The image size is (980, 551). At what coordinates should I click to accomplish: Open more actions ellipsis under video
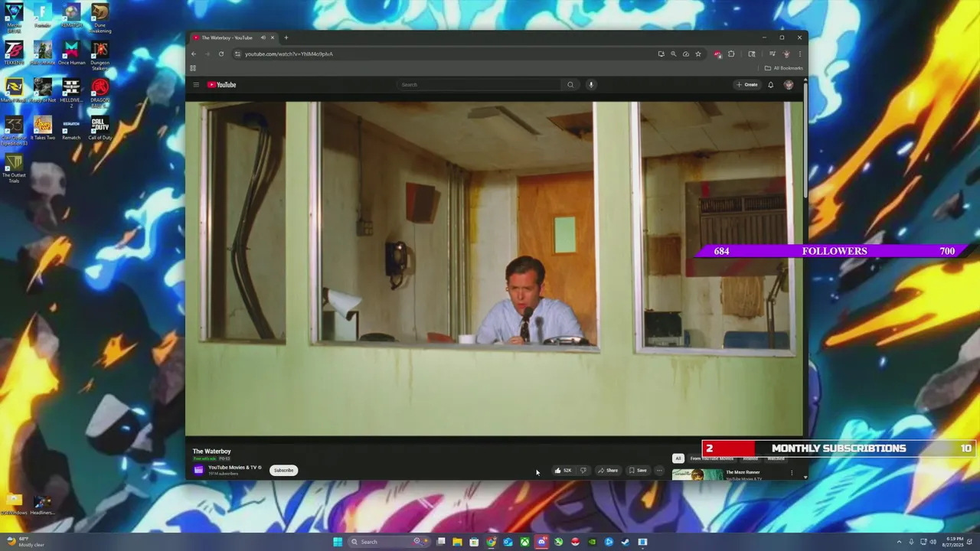click(x=659, y=471)
